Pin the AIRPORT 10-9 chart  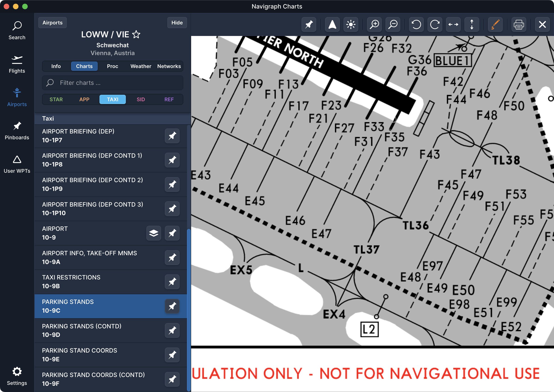pos(172,233)
